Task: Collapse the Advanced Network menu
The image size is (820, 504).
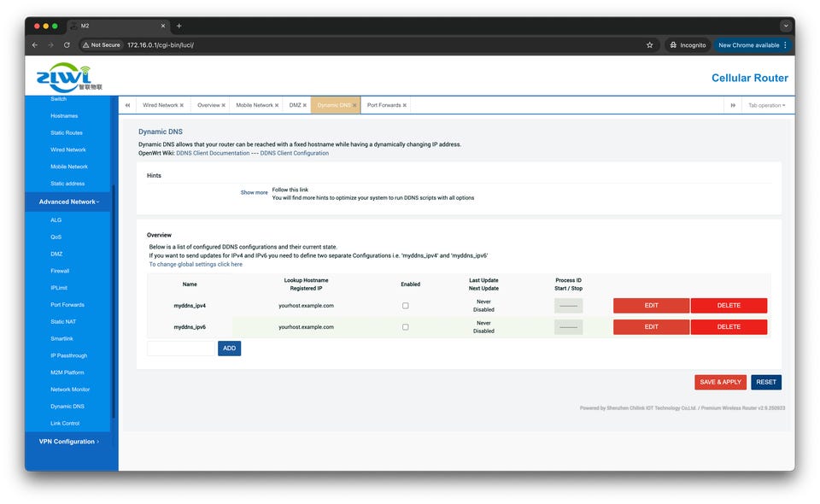Action: 69,202
